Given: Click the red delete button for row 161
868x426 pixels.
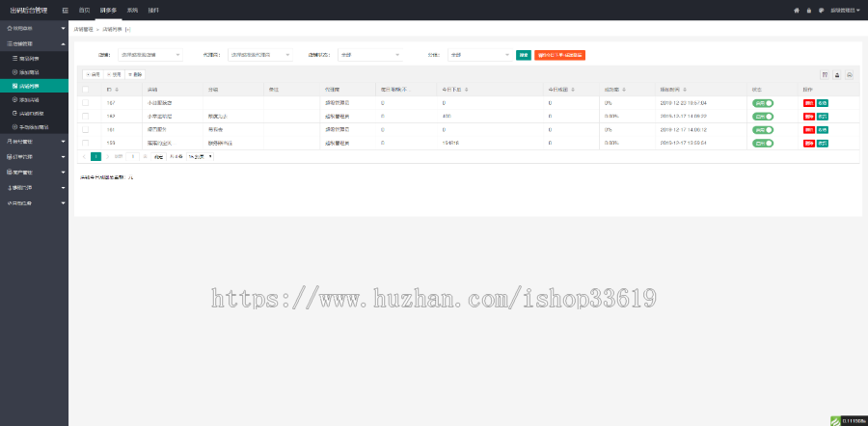Looking at the screenshot, I should point(809,129).
